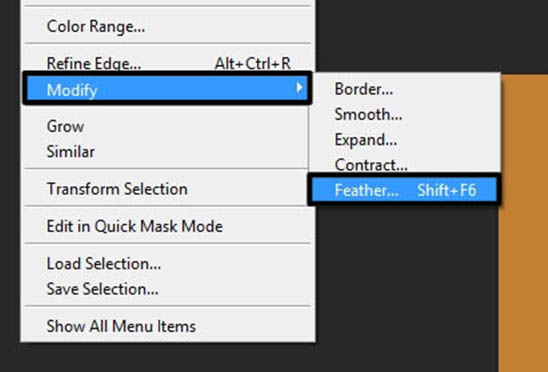Select the highlighted Feather command
This screenshot has height=372, width=548.
(404, 190)
